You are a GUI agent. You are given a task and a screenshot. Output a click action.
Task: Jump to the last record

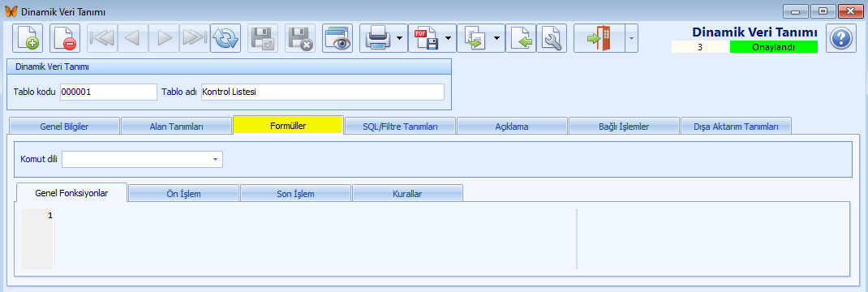click(x=194, y=38)
